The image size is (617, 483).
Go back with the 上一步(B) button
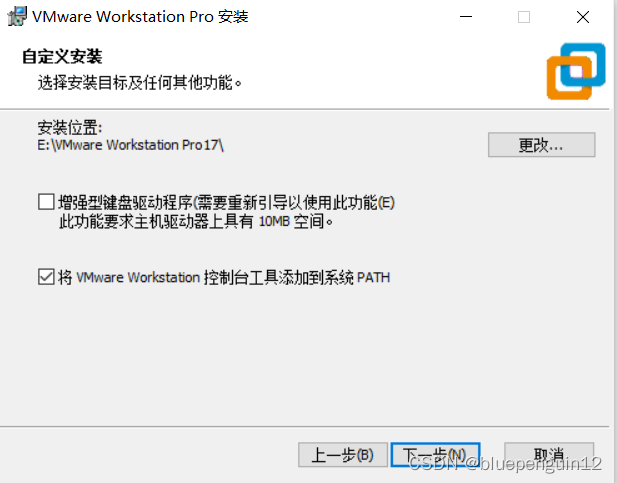343,455
